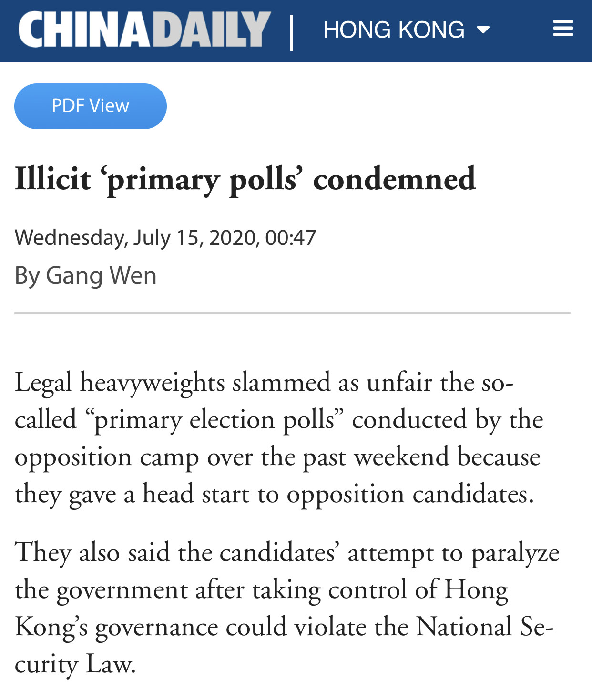Click the publication date July 15, 2020
Screen dimensions: 592x700
[x=194, y=237]
